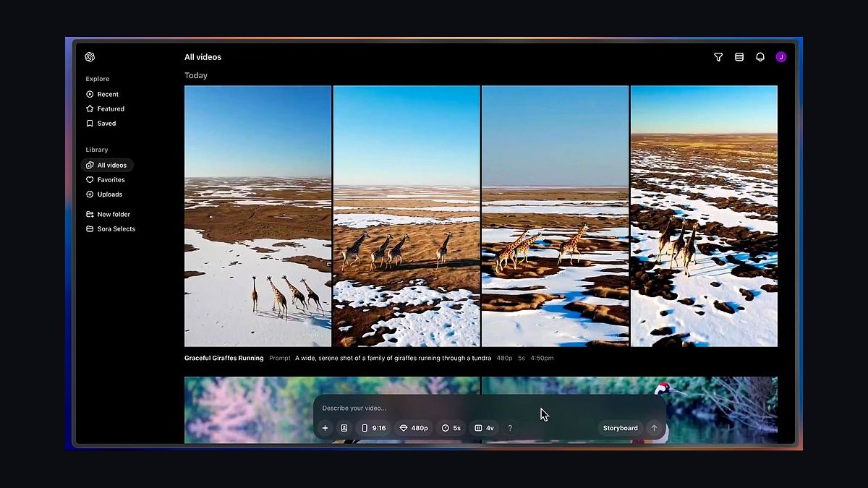Open Featured videos

105,108
